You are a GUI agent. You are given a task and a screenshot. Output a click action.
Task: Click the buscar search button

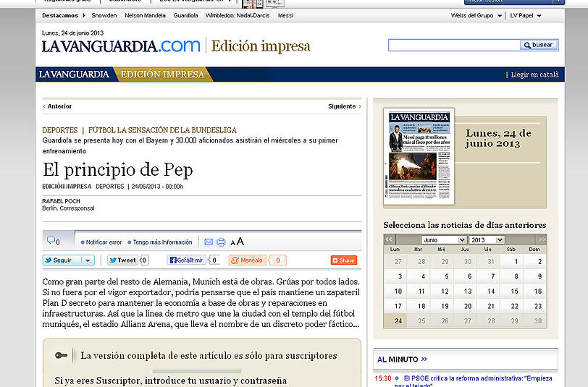click(539, 45)
